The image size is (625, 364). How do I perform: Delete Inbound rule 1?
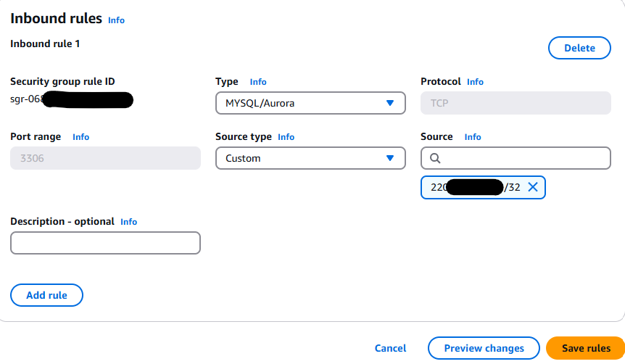(x=579, y=48)
